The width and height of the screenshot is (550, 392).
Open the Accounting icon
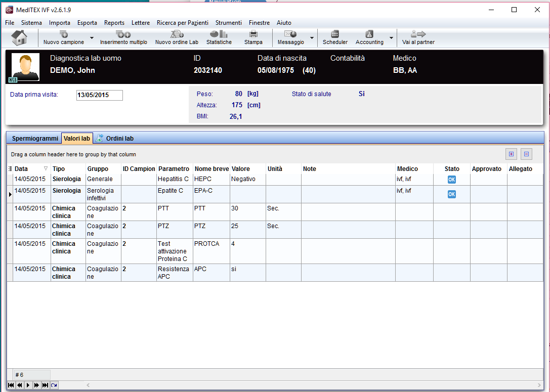coord(369,37)
